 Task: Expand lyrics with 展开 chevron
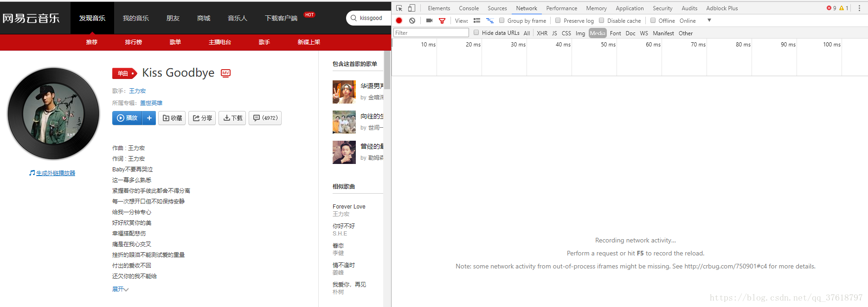click(120, 289)
